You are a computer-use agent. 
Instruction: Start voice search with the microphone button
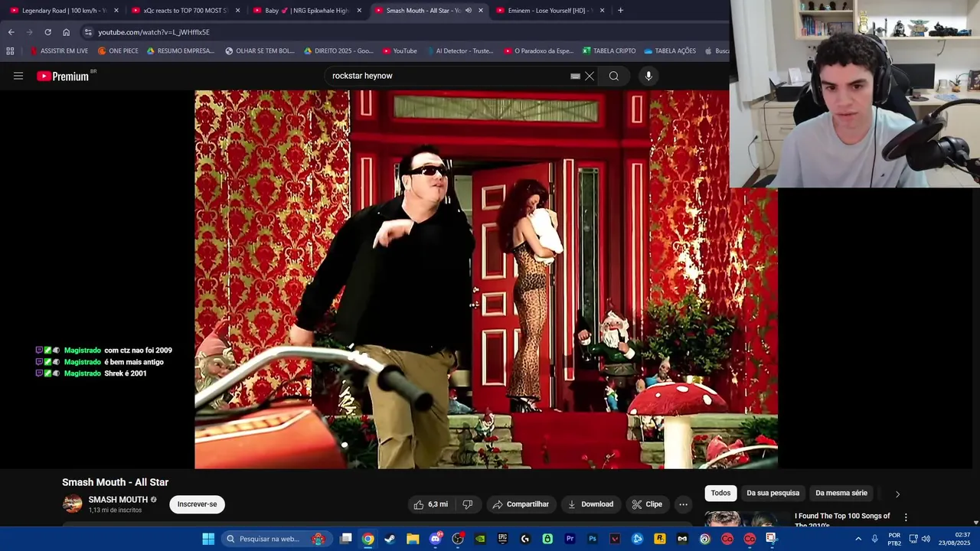point(648,76)
